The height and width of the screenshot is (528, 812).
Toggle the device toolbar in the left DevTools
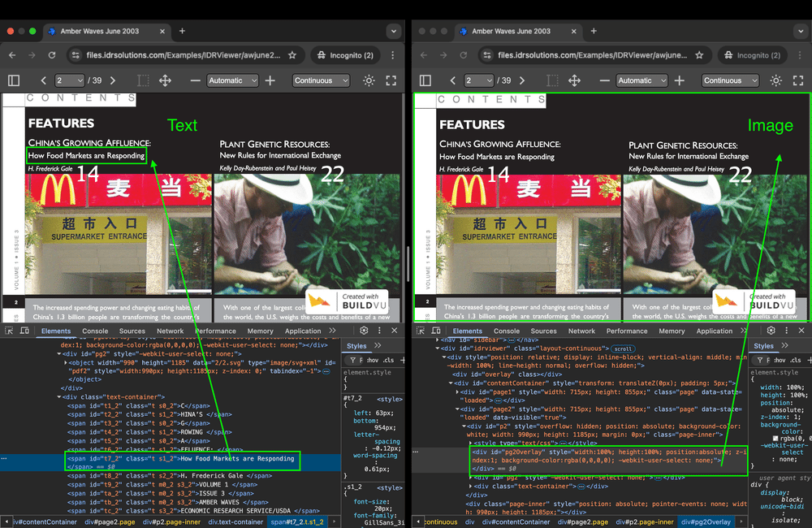click(x=24, y=331)
